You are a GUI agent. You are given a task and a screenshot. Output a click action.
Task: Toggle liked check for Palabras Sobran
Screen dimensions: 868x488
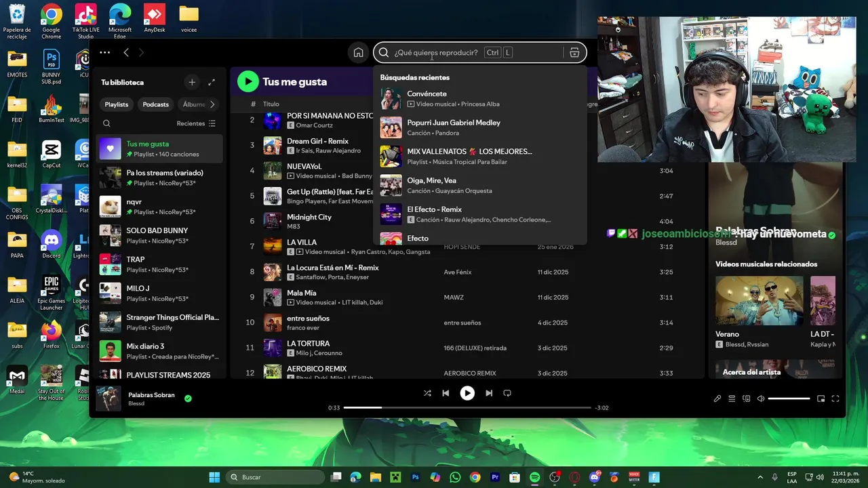click(188, 399)
